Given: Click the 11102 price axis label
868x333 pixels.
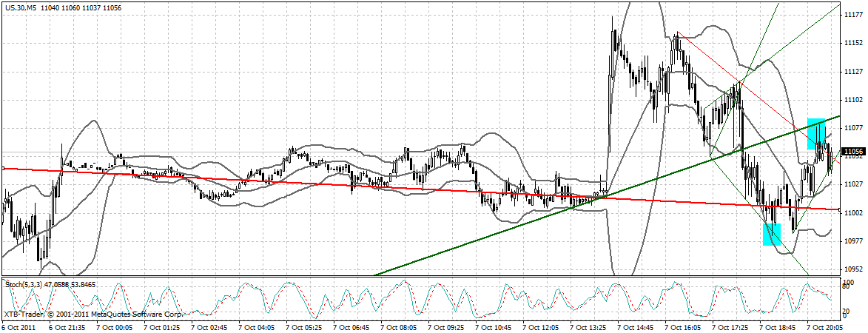Looking at the screenshot, I should [853, 100].
